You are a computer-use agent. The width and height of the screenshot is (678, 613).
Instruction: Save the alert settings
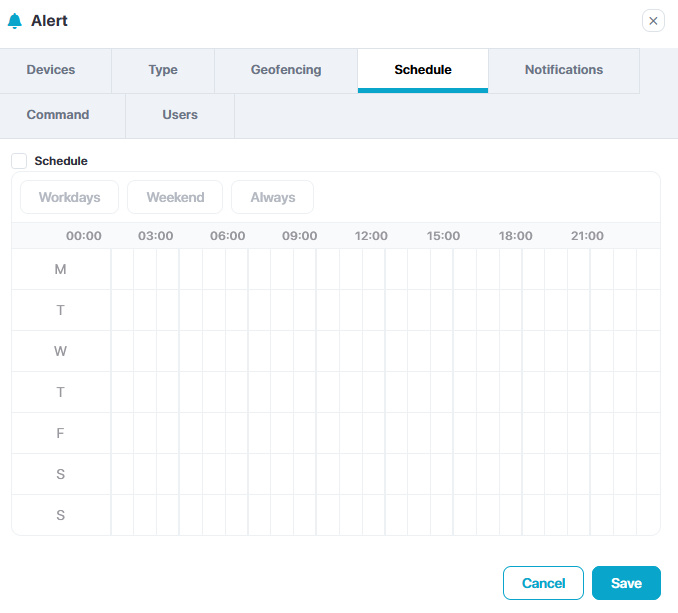tap(626, 583)
